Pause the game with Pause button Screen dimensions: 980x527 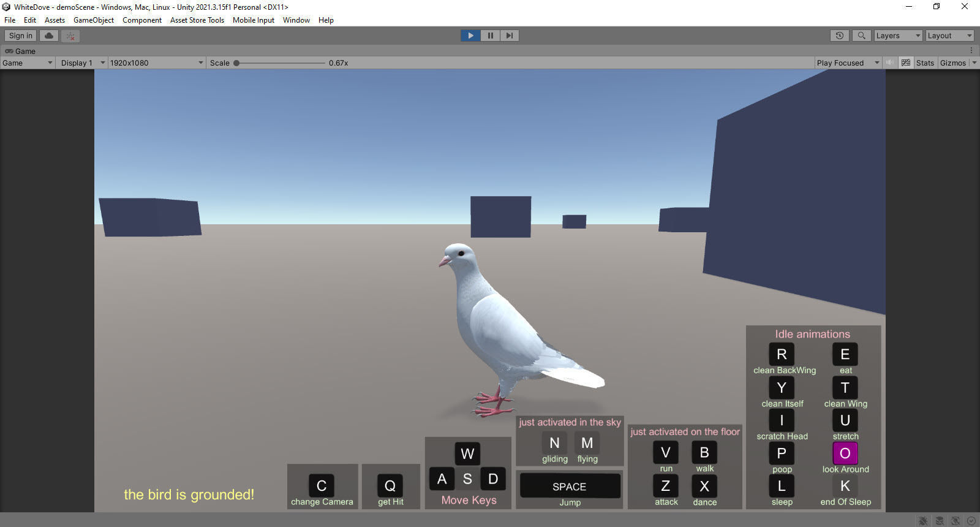490,36
